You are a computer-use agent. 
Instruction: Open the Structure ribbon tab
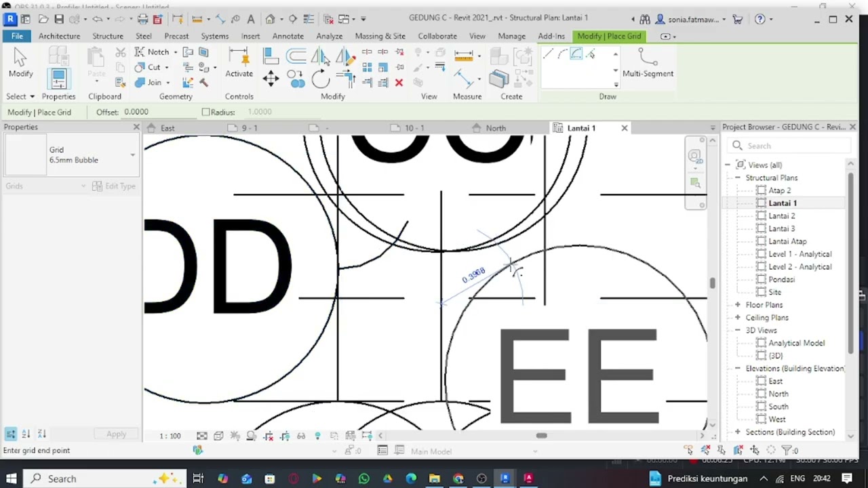(108, 36)
